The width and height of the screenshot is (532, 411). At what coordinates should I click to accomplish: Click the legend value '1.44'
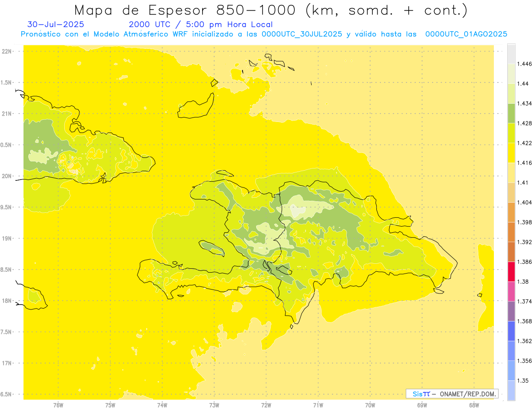point(523,84)
